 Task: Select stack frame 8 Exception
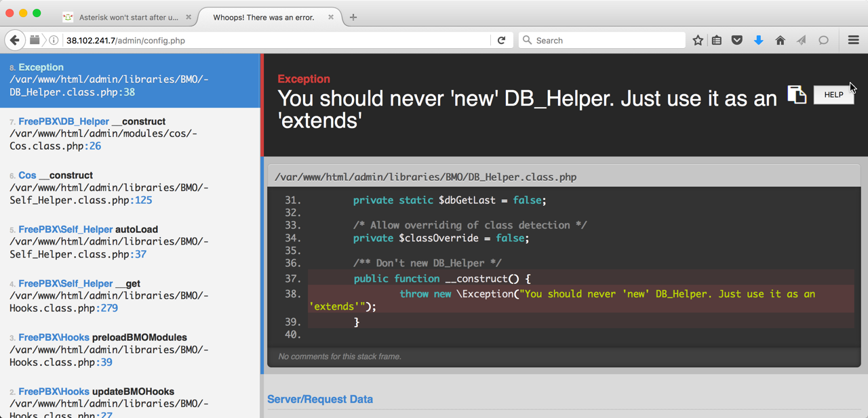point(130,80)
